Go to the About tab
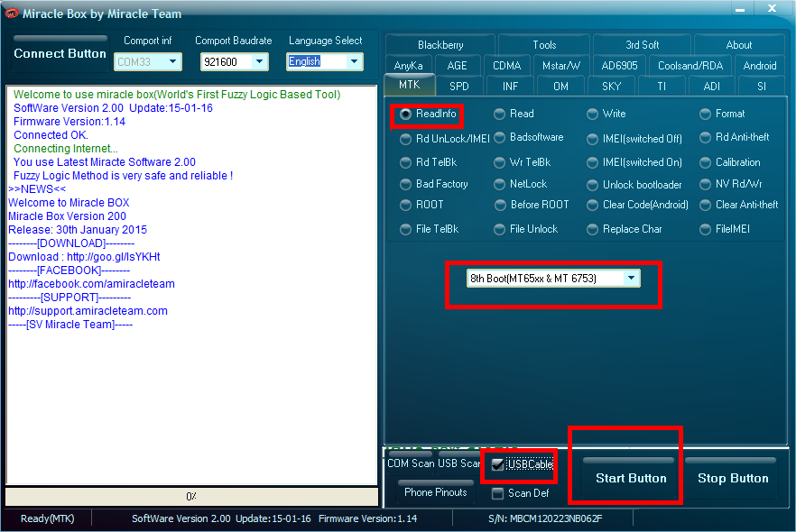The image size is (796, 532). 738,45
